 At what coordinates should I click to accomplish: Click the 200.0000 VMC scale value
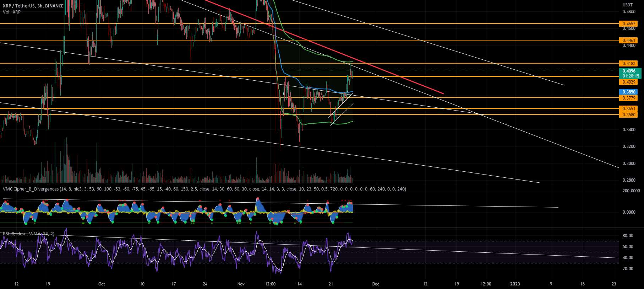pyautogui.click(x=631, y=191)
